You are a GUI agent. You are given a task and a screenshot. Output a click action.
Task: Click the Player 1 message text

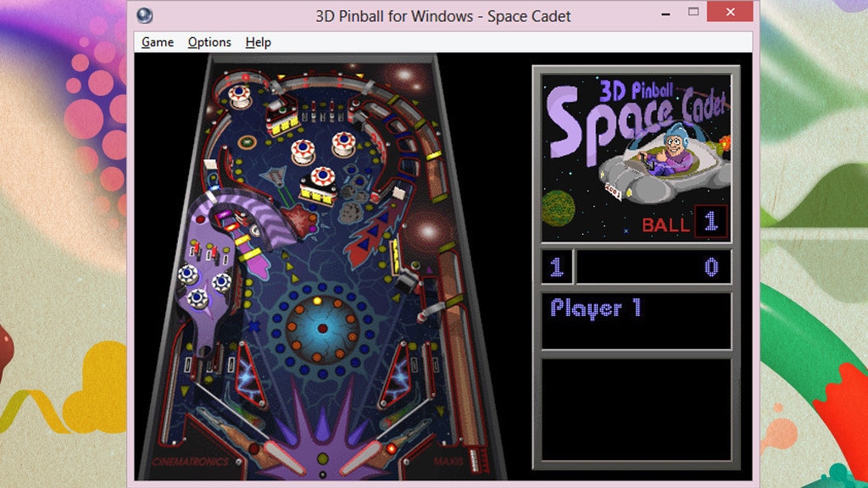pyautogui.click(x=596, y=308)
